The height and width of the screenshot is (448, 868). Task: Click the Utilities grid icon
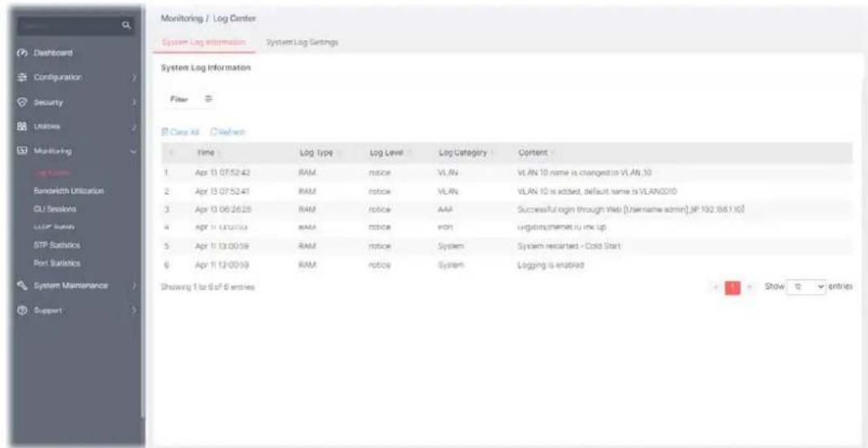[24, 127]
